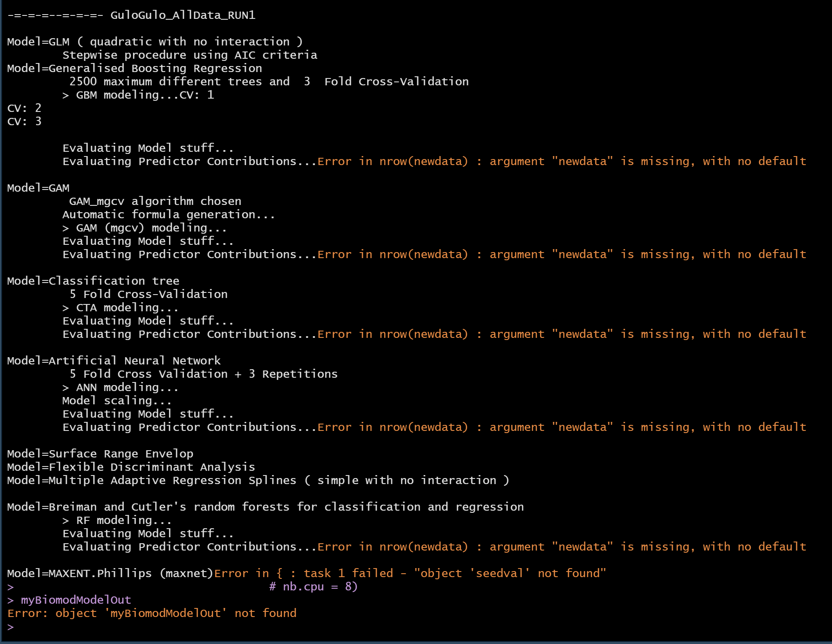Click the Model scaling output line
832x644 pixels.
coord(117,400)
